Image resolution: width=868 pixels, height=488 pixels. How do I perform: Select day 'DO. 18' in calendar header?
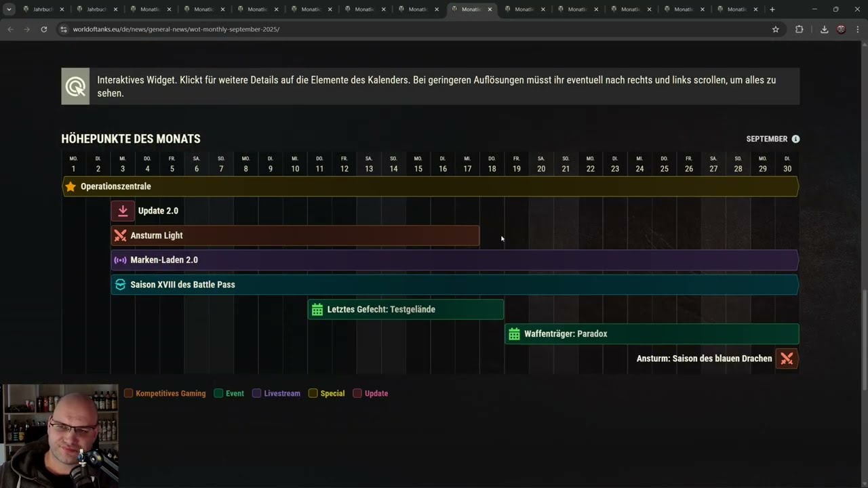pos(492,164)
